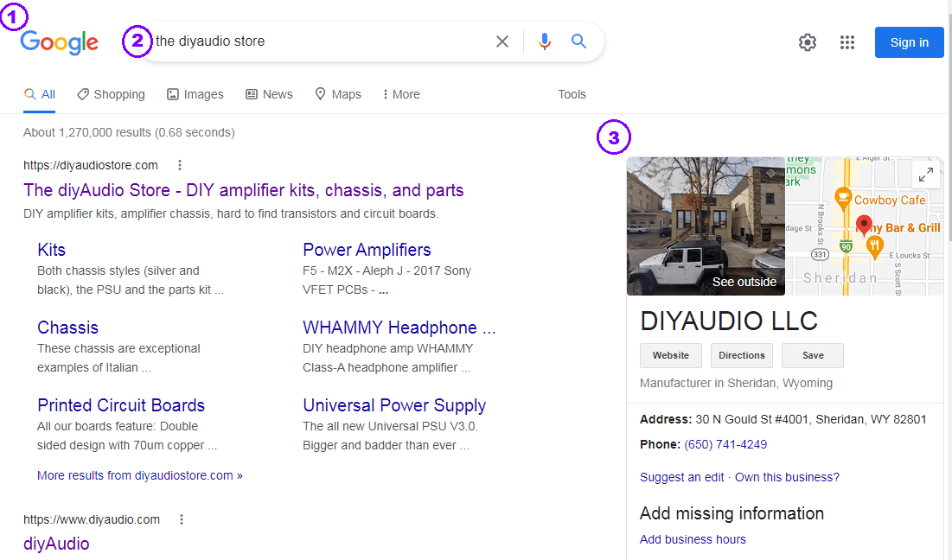
Task: Click the About 1,270,000 results text
Action: point(129,132)
